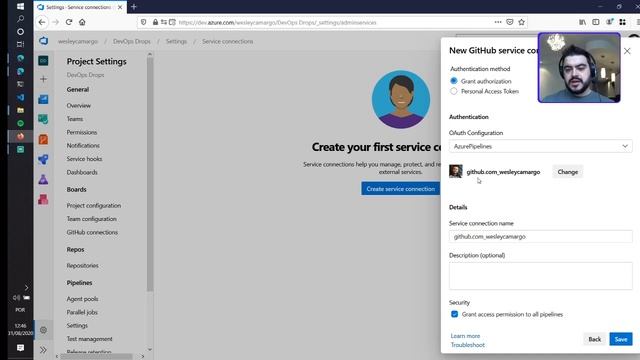This screenshot has height=360, width=640.
Task: Open Overview in Project Settings
Action: coord(79,105)
